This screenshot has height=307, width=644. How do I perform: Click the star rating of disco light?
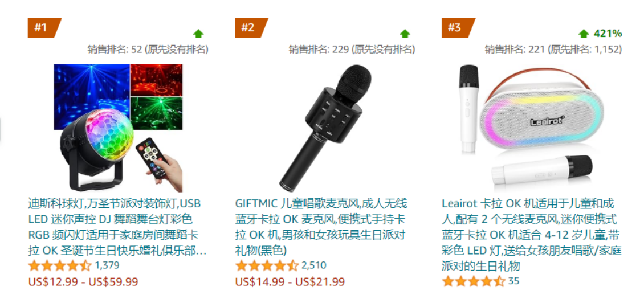[59, 265]
